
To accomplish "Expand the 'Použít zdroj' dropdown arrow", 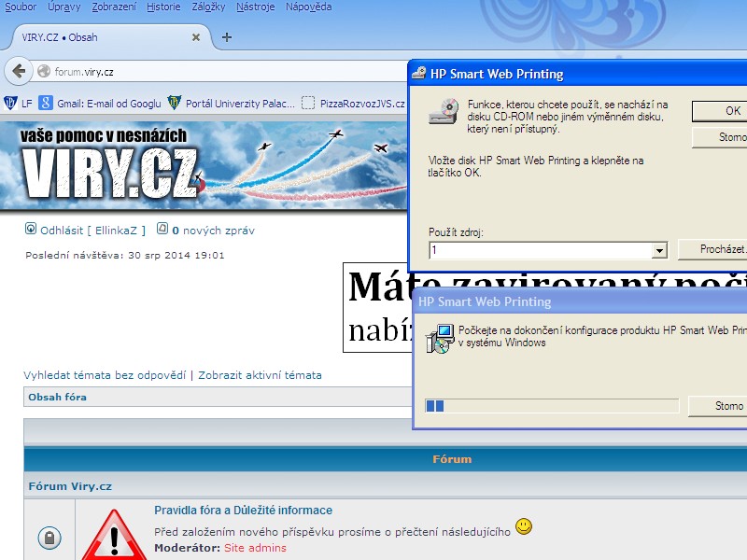I will [x=659, y=250].
